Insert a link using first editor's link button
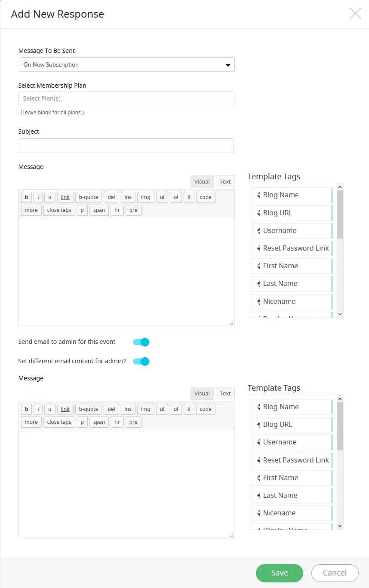Viewport: 369px width, 588px height. pyautogui.click(x=65, y=197)
